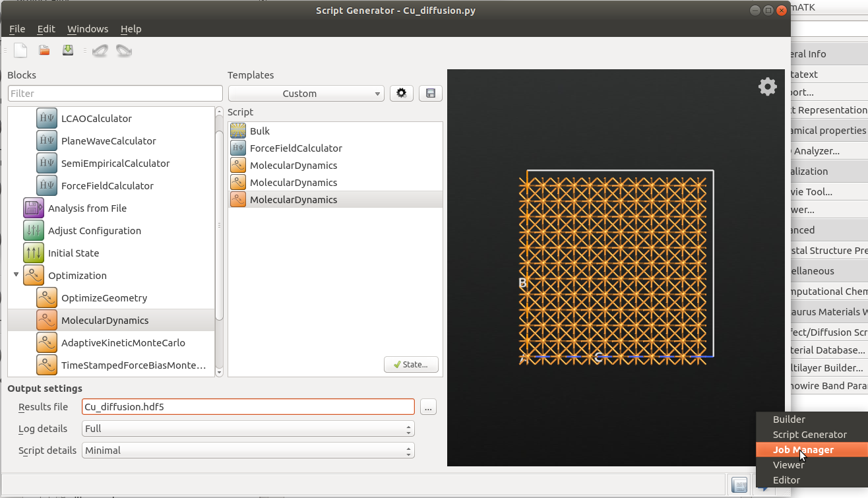This screenshot has height=498, width=868.
Task: Click the Results file text field
Action: click(x=248, y=407)
